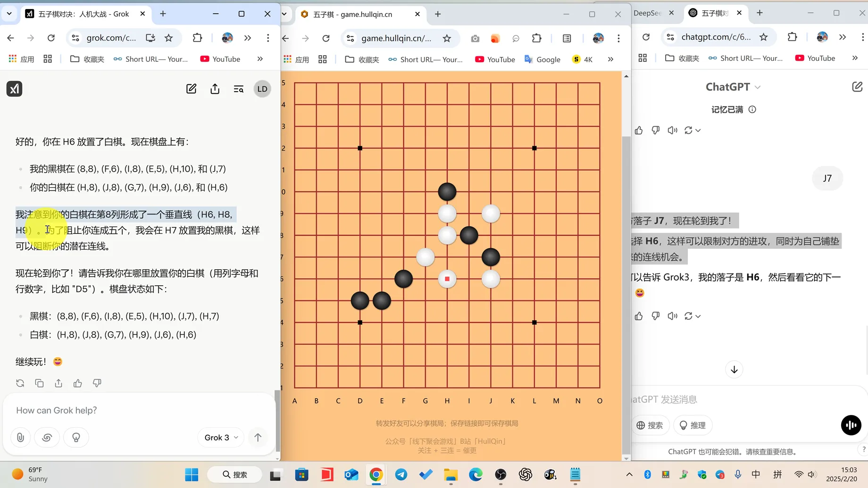This screenshot has height=488, width=868.
Task: Show more bookmarks in Grok window
Action: (x=260, y=59)
